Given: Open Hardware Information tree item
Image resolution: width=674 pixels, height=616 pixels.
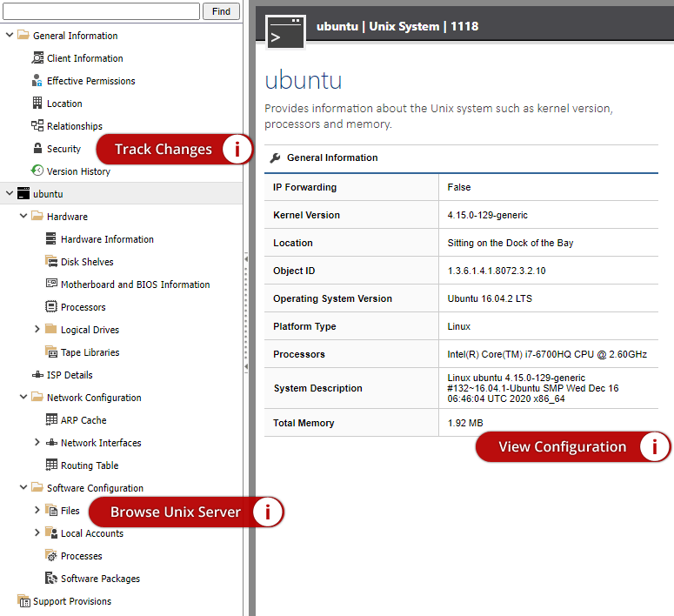Looking at the screenshot, I should [107, 239].
